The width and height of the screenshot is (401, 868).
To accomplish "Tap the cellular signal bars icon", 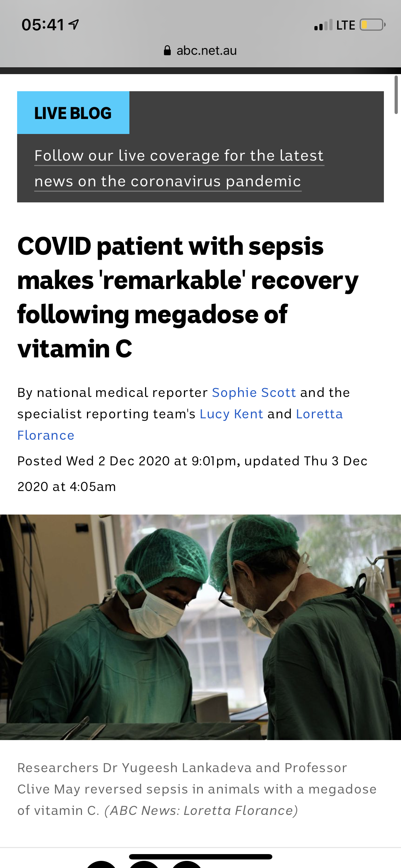I will point(323,25).
